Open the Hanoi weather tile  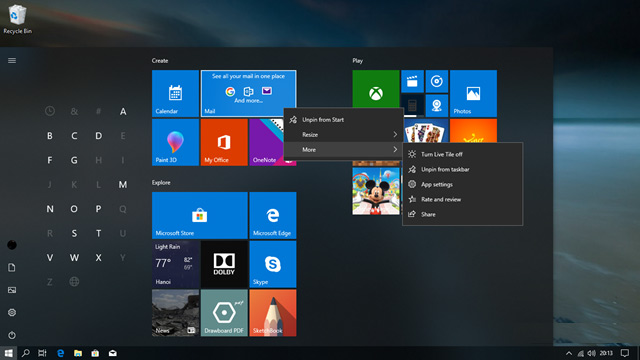point(176,264)
